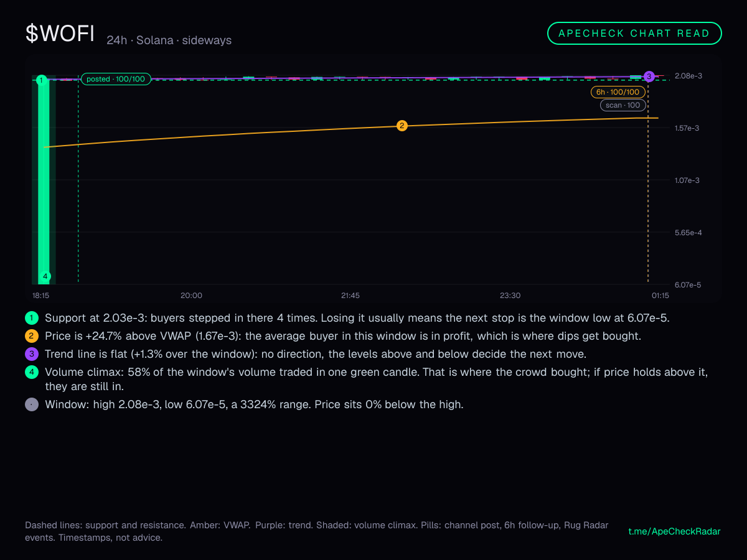747x560 pixels.
Task: Click the 6h 100/100 follow-up pill
Action: 618,92
